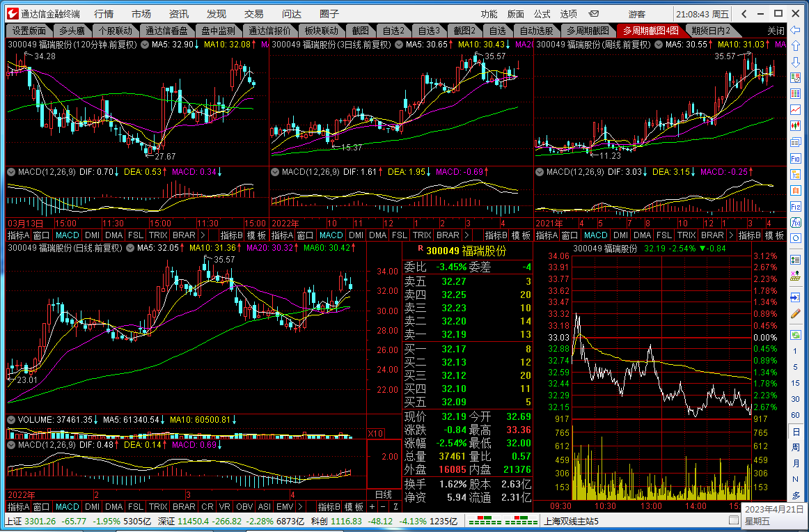Click the 关闭 button on the tab bar

click(x=776, y=31)
